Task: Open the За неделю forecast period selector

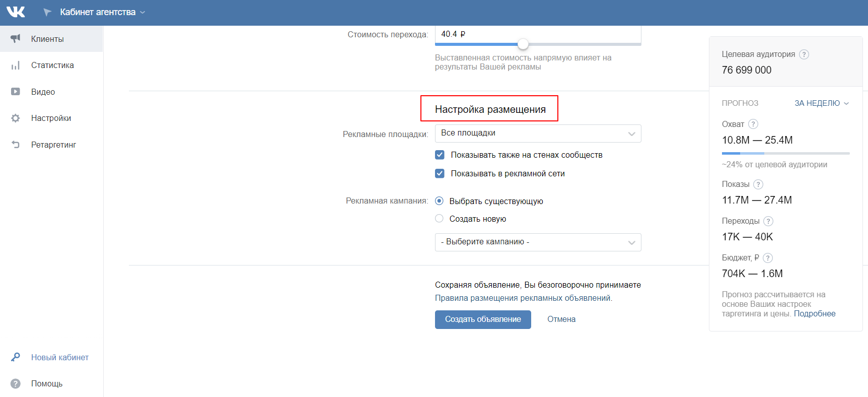Action: tap(821, 103)
